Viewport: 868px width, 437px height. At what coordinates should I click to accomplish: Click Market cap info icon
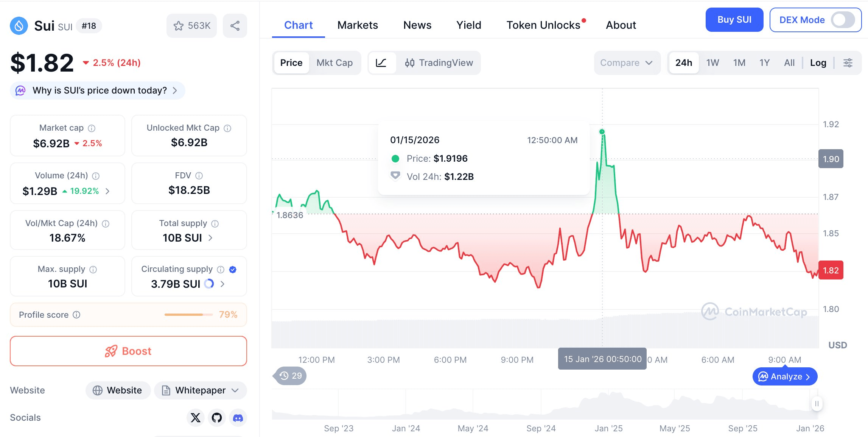tap(92, 128)
